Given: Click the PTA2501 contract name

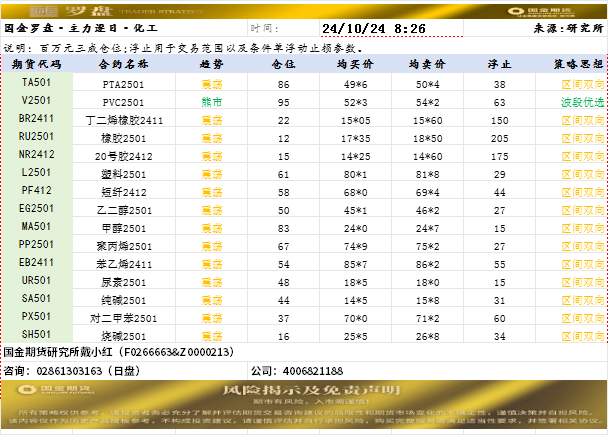Looking at the screenshot, I should click(123, 85).
